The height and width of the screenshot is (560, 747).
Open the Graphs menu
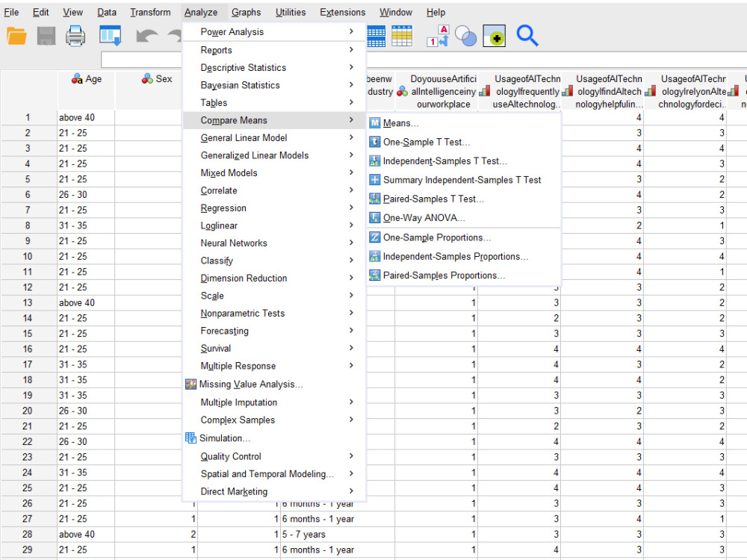point(247,13)
